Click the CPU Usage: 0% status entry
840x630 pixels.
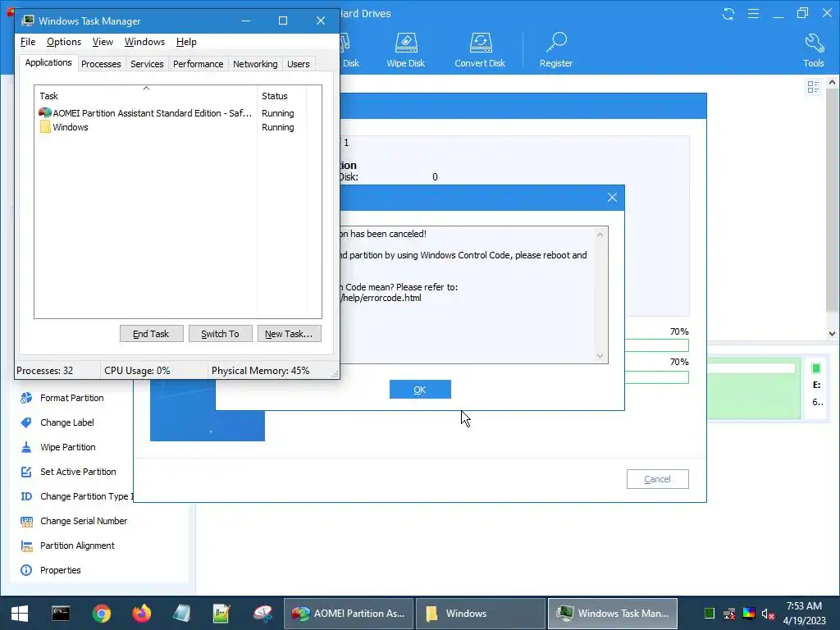[137, 371]
